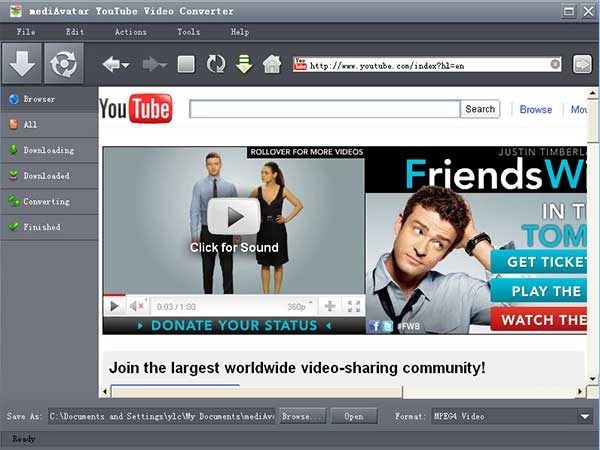The image size is (600, 450).
Task: Expand the 360p quality selector
Action: tap(300, 306)
